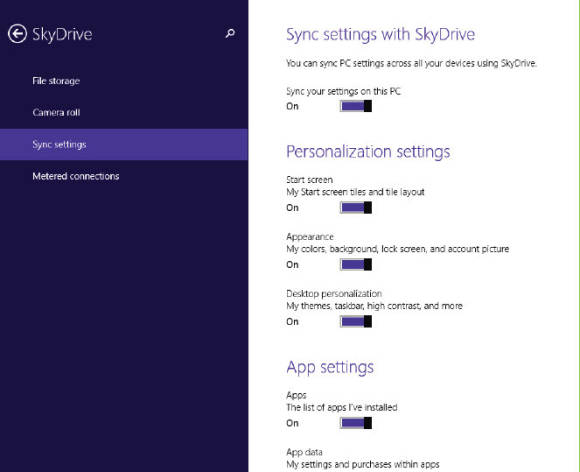The height and width of the screenshot is (472, 580).
Task: Open the File storage section
Action: [56, 81]
